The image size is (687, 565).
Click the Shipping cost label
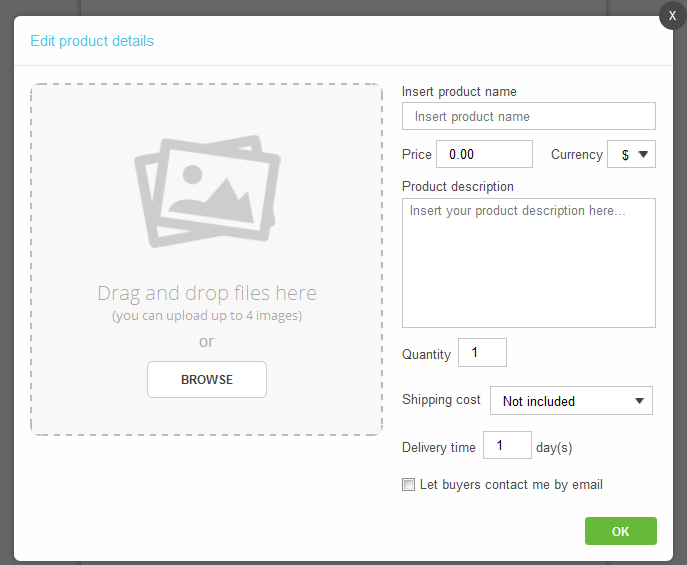pyautogui.click(x=441, y=399)
